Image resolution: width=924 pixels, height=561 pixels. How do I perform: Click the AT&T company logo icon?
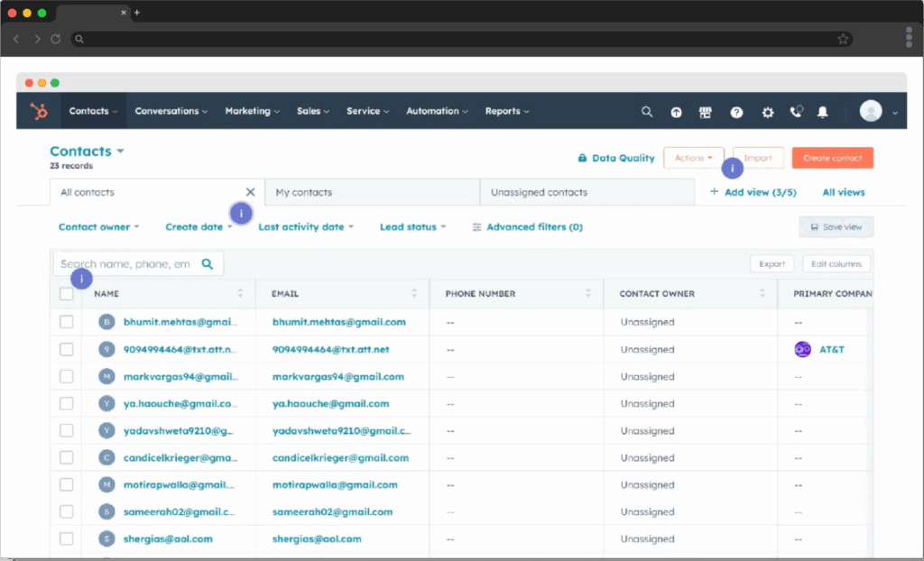point(802,349)
